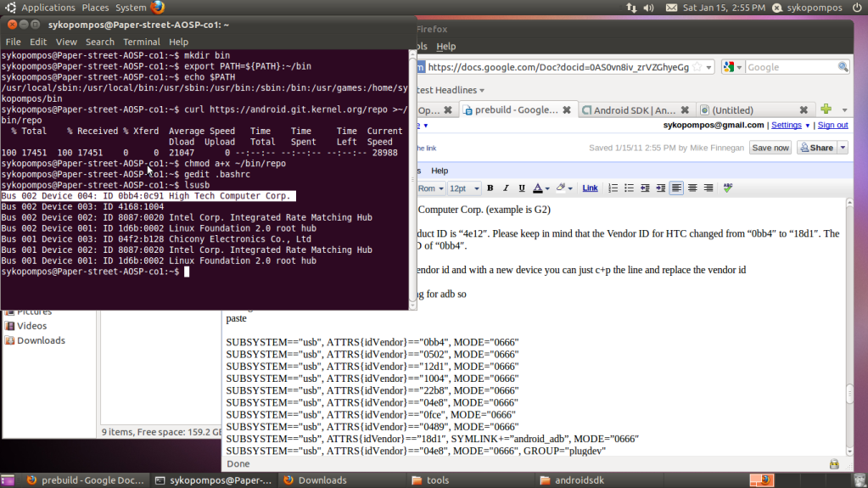This screenshot has width=868, height=488.
Task: Open the terminal Search menu
Action: (99, 42)
